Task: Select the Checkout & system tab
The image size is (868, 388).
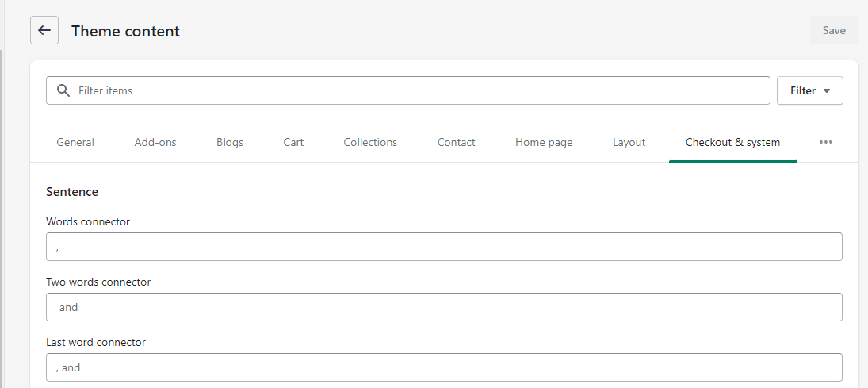Action: [733, 143]
